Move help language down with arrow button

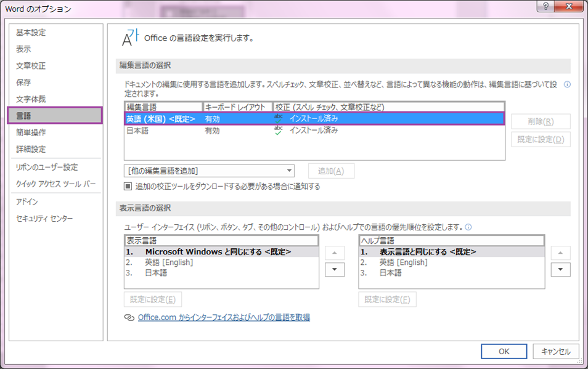(x=560, y=270)
